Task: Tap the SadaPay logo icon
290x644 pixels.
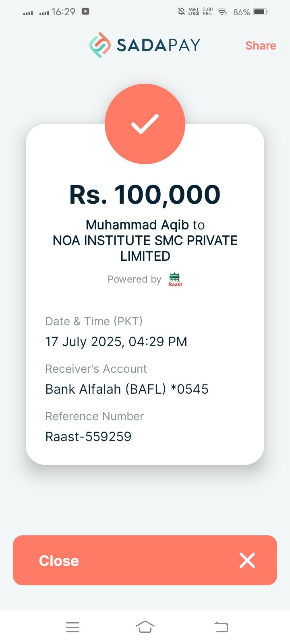Action: tap(100, 45)
